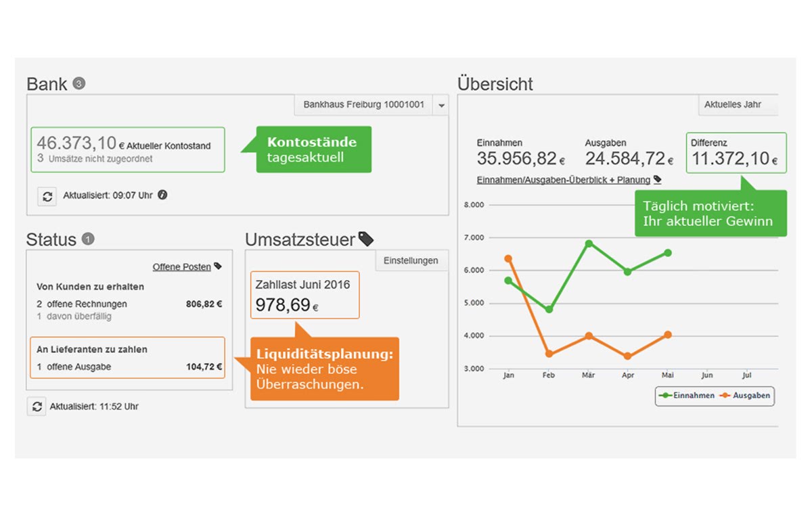Click the tag icon after Einnahmen/Ausgaben-Überblick + Planung
812x516 pixels.
pyautogui.click(x=657, y=180)
